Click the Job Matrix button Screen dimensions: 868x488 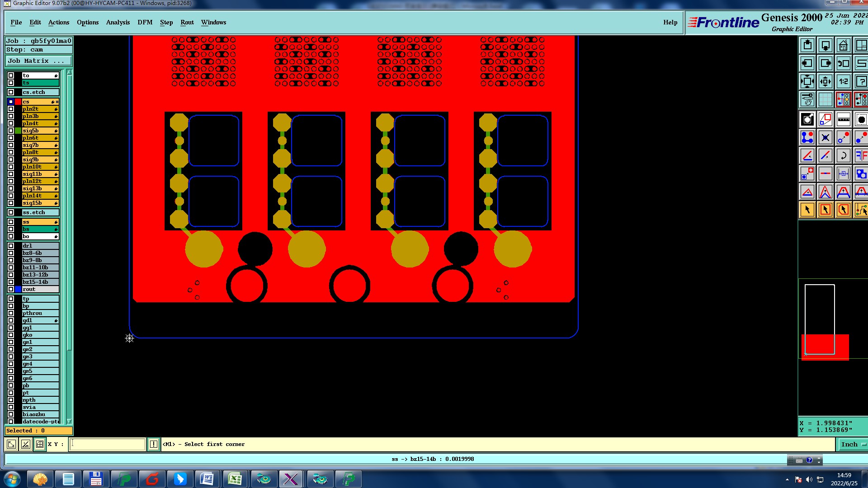click(x=38, y=61)
